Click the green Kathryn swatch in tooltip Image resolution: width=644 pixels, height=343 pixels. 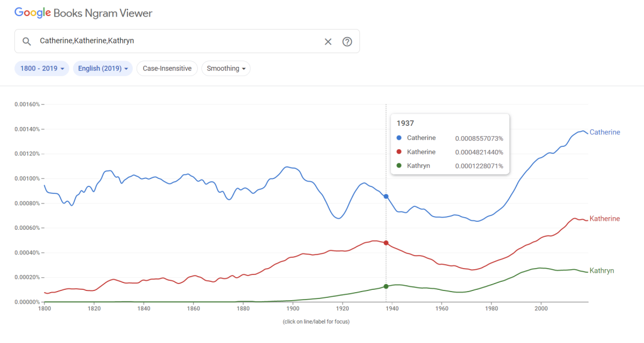pos(399,166)
